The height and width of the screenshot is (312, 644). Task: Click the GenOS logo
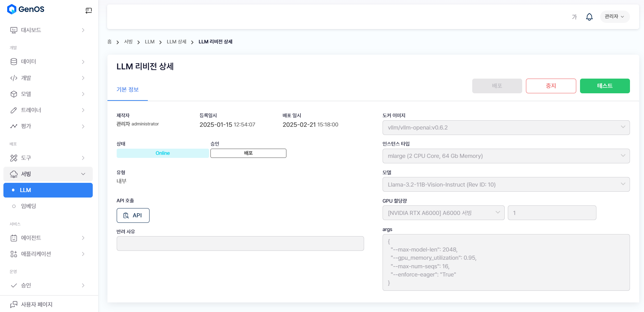point(26,9)
